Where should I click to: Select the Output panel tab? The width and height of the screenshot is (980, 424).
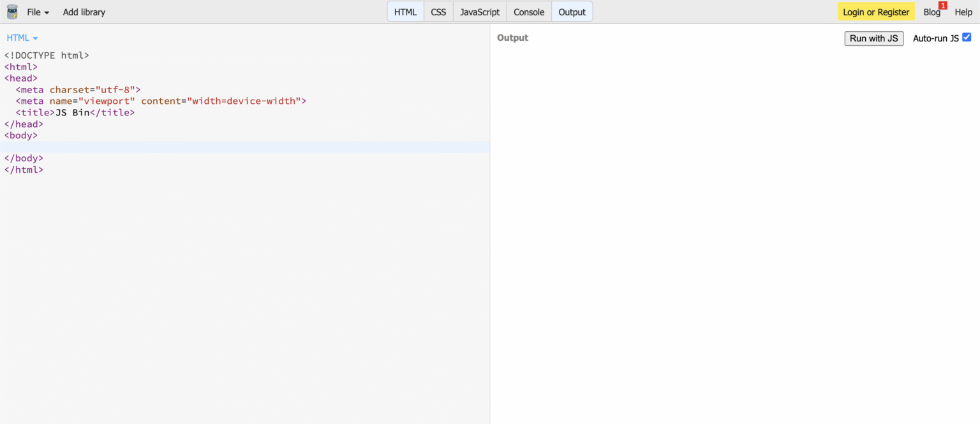pos(572,11)
